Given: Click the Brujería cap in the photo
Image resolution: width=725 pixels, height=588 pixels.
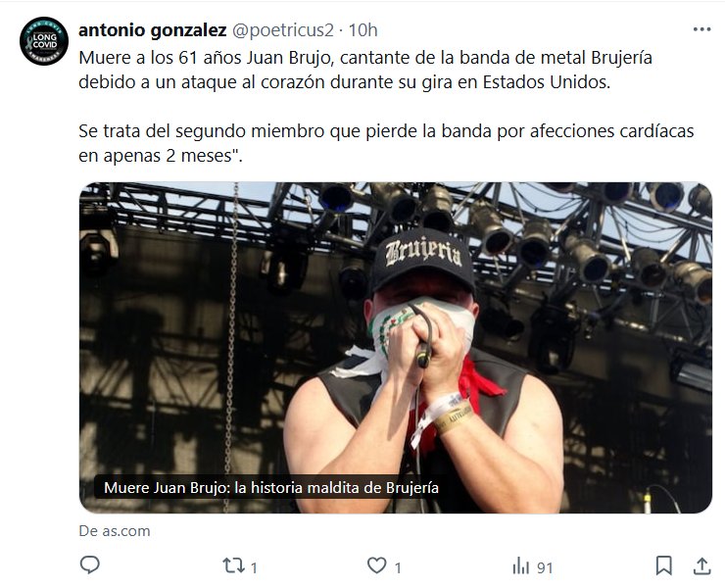Looking at the screenshot, I should pyautogui.click(x=422, y=260).
